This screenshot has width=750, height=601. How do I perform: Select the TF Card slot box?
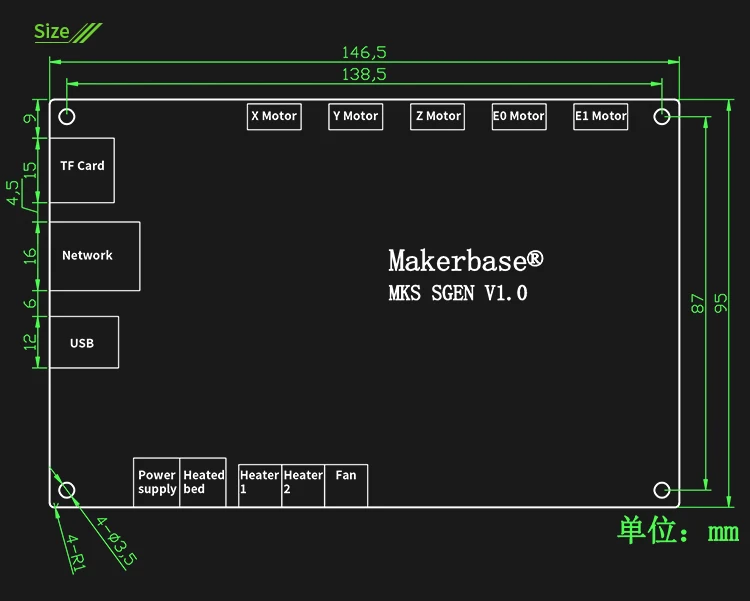click(x=82, y=170)
